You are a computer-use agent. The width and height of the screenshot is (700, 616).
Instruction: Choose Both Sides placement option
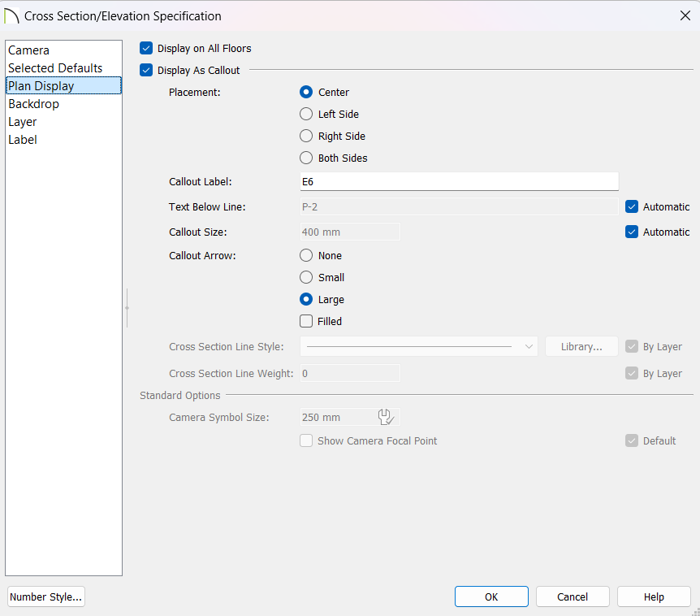tap(306, 158)
